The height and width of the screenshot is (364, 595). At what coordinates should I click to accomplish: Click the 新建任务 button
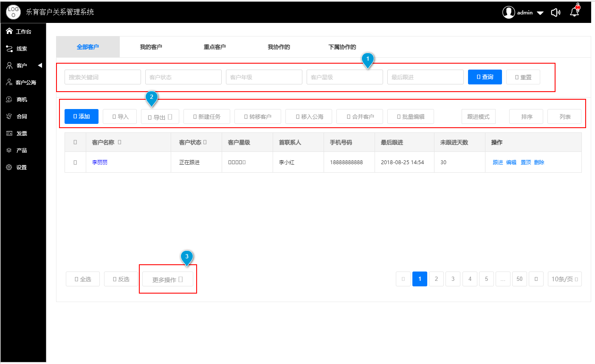pyautogui.click(x=207, y=117)
